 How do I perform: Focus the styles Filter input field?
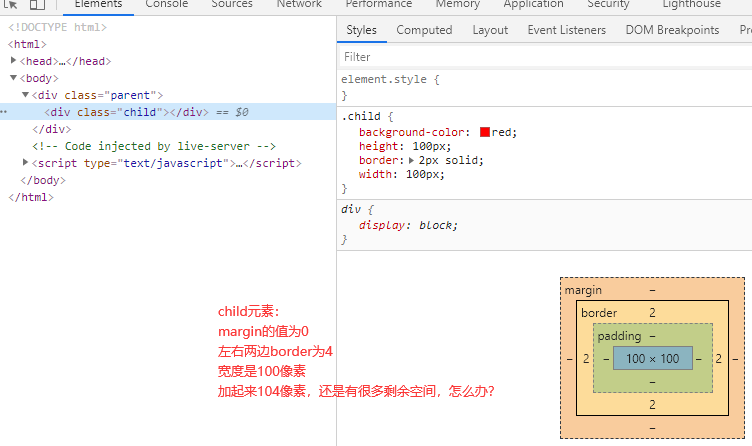point(546,57)
